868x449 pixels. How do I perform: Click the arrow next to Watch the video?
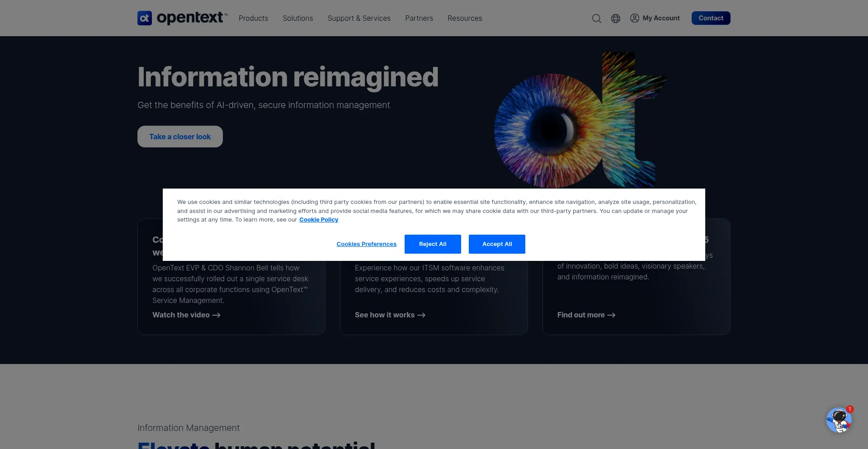pyautogui.click(x=217, y=315)
